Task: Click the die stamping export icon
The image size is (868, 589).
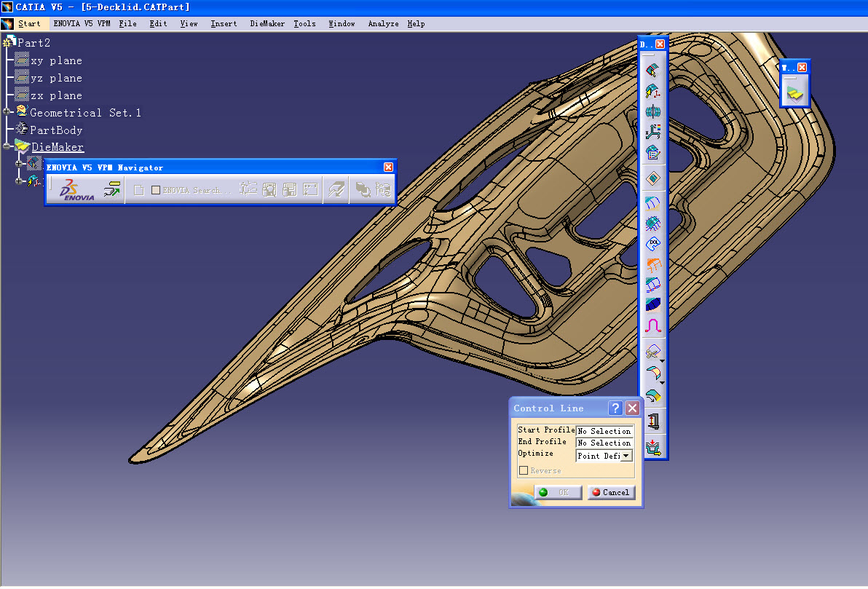Action: (653, 447)
